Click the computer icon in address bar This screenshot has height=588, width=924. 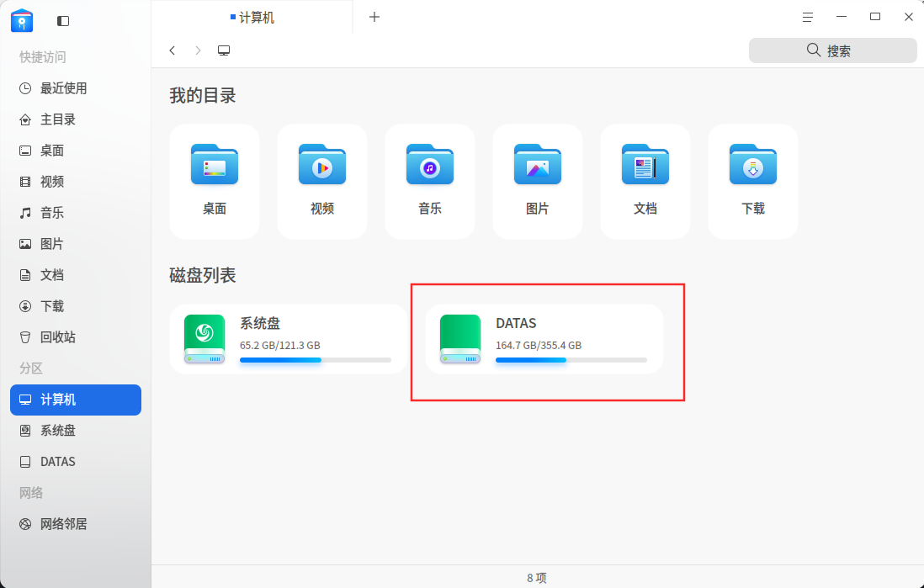click(x=224, y=50)
